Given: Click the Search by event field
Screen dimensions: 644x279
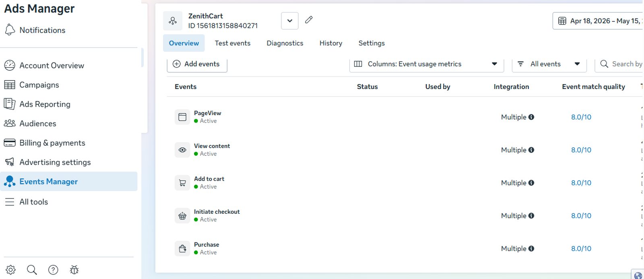Looking at the screenshot, I should [x=620, y=64].
